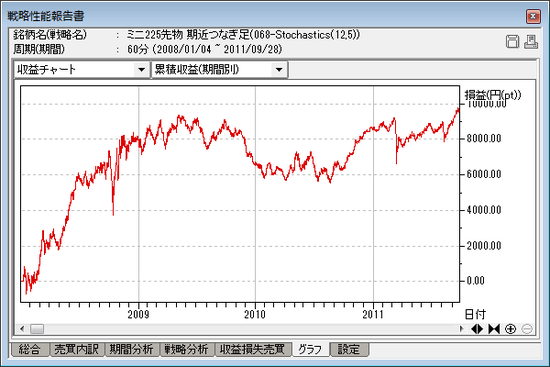The image size is (550, 367).
Task: Click the period text 60分 (2008/01/04 ~ 2011/09/28)
Action: tap(205, 49)
